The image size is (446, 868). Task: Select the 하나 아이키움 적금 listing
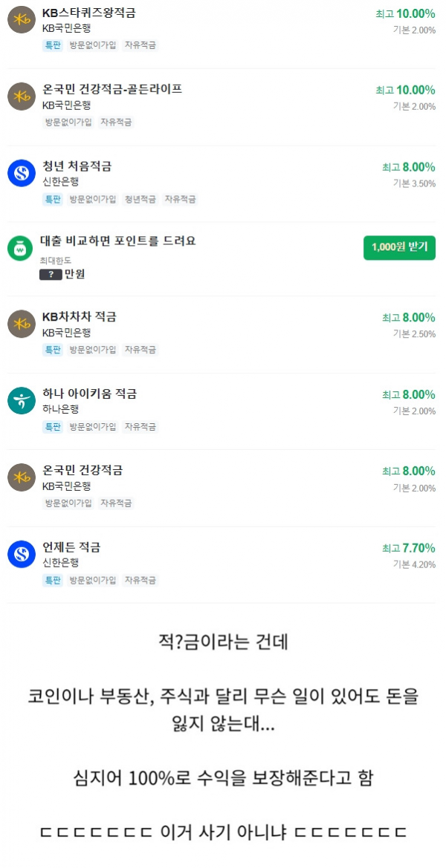(x=221, y=411)
